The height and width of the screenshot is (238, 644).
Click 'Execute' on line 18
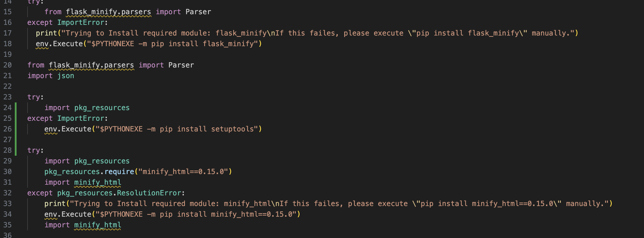click(68, 44)
